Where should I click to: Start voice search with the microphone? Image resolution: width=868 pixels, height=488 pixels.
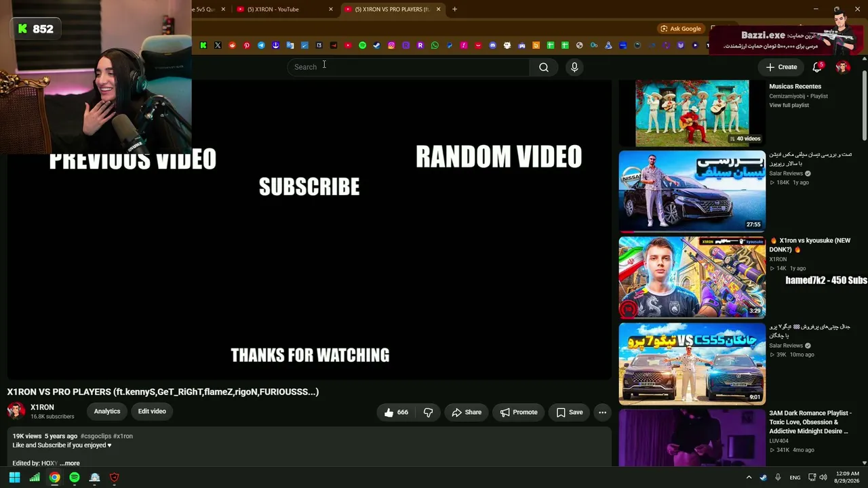(x=574, y=67)
